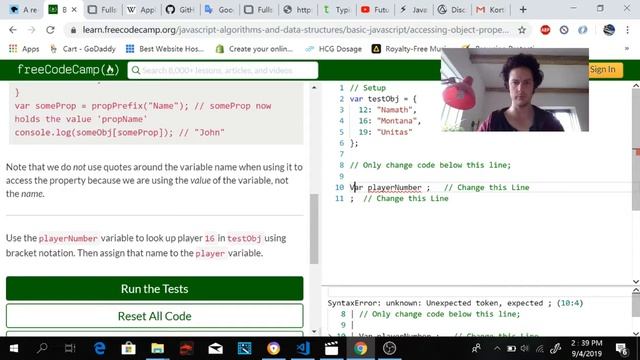This screenshot has height=360, width=640.
Task: Open the HCG Dosage bookmark
Action: pos(333,49)
